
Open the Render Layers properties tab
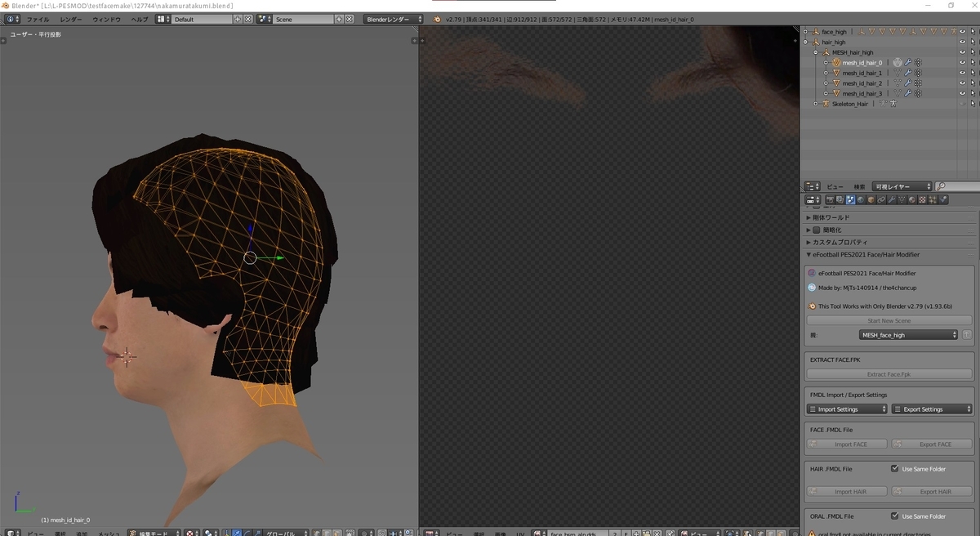pyautogui.click(x=840, y=199)
